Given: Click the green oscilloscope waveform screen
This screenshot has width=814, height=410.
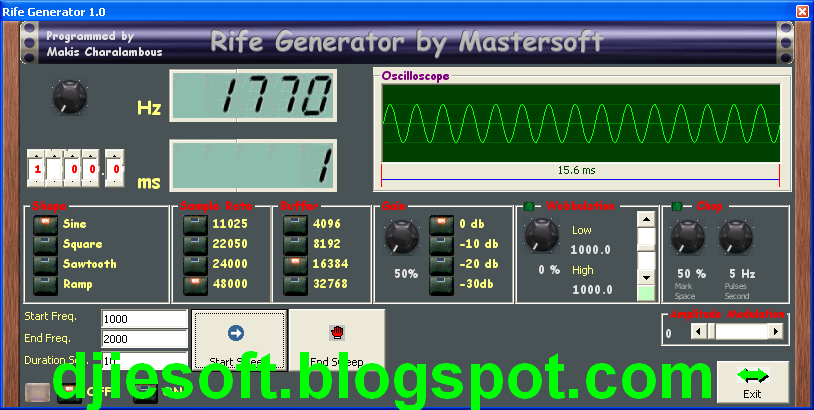Looking at the screenshot, I should (x=581, y=124).
